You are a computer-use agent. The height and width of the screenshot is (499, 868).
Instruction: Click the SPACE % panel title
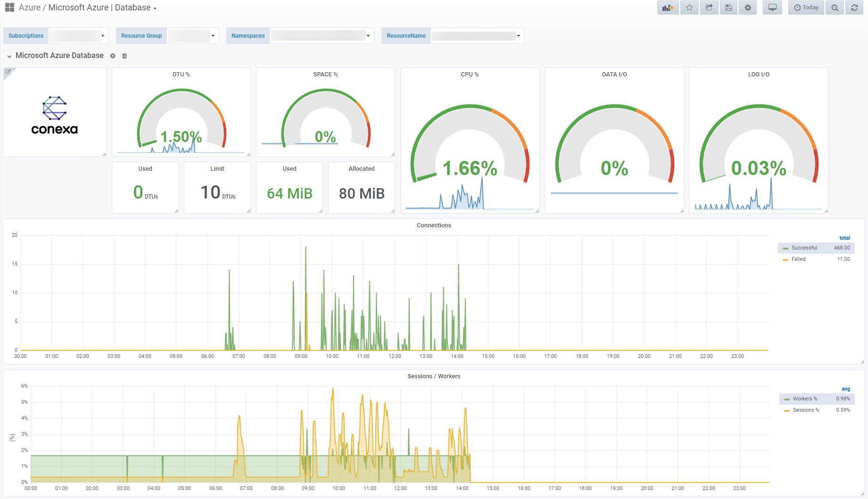325,75
